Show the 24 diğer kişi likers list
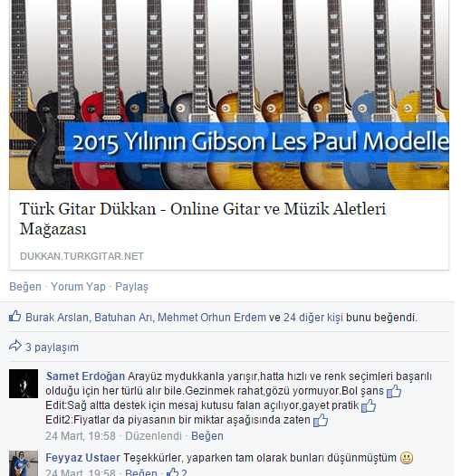 [313, 318]
